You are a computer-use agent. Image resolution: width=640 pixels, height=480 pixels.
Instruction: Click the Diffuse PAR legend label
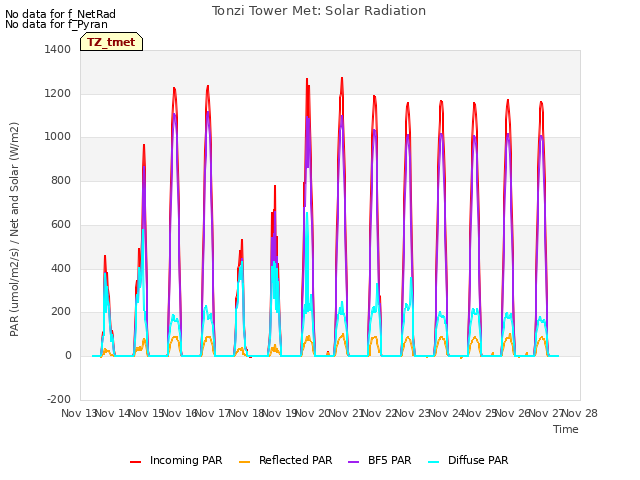[478, 460]
